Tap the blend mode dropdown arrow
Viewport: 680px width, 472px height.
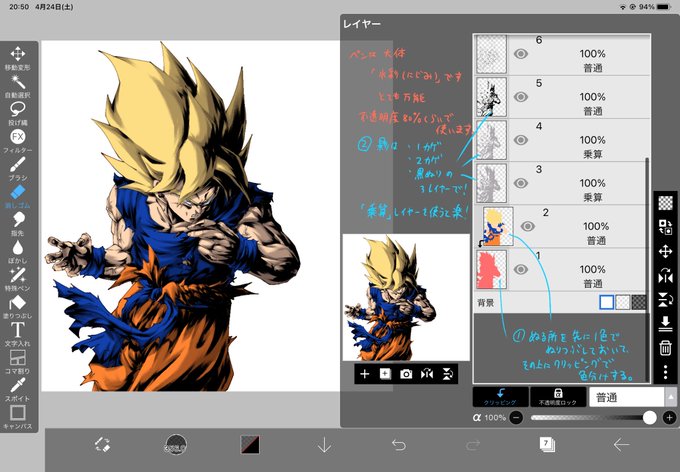671,397
